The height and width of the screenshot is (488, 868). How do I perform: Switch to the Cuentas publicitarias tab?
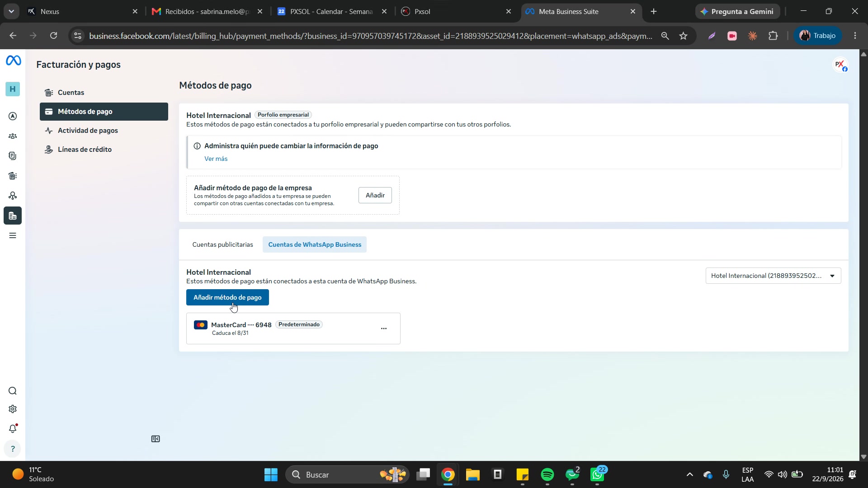pyautogui.click(x=222, y=244)
